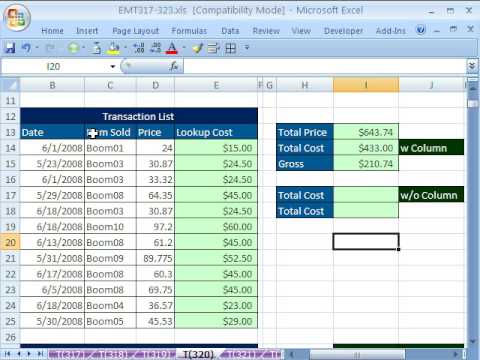Click the green circle toolbar icon
This screenshot has width=480, height=360.
(x=74, y=48)
